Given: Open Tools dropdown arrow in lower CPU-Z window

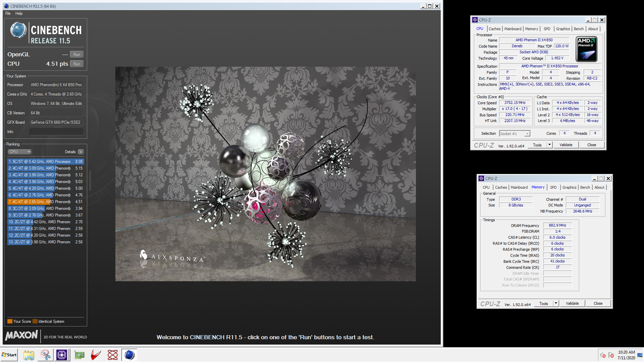Looking at the screenshot, I should tap(556, 304).
